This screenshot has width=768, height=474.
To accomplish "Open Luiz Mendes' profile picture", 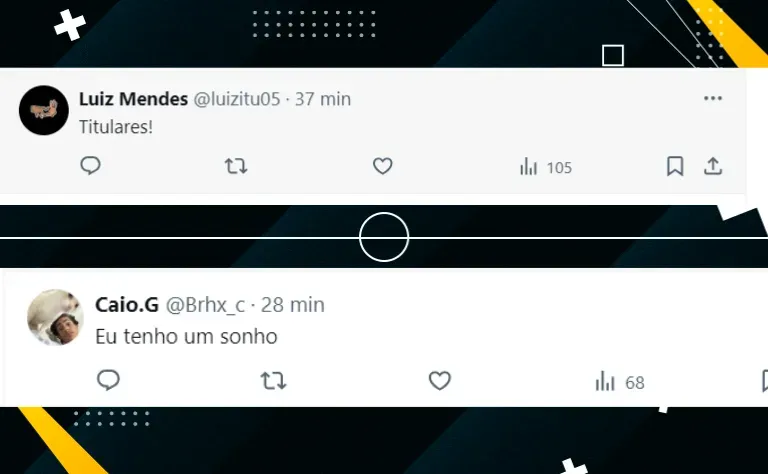I will [x=44, y=110].
